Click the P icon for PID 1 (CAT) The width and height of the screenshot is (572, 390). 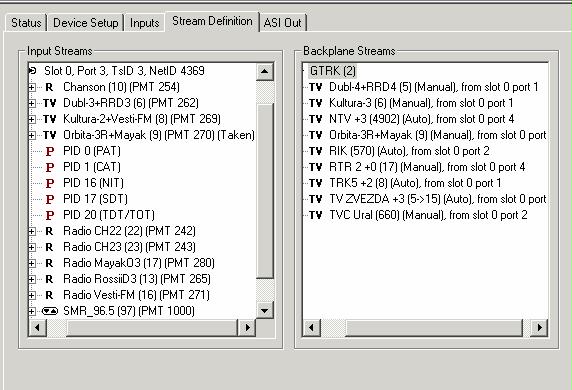[50, 167]
